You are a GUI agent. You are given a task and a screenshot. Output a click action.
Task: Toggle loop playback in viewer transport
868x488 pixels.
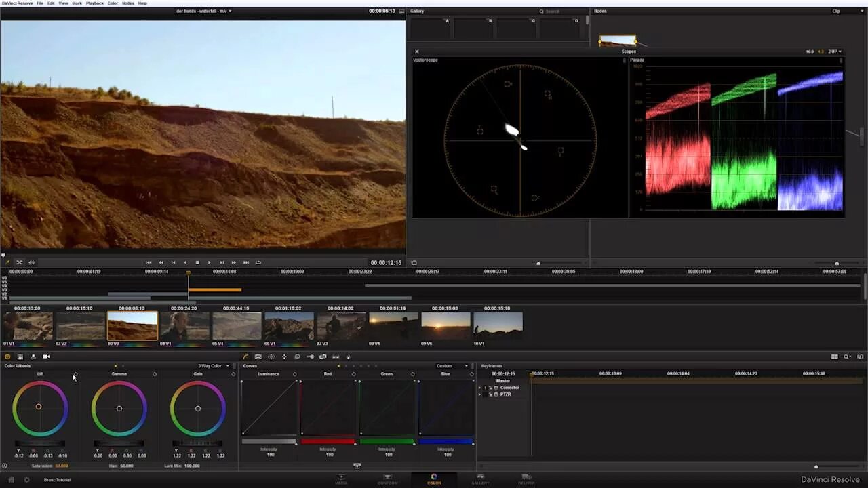[258, 262]
